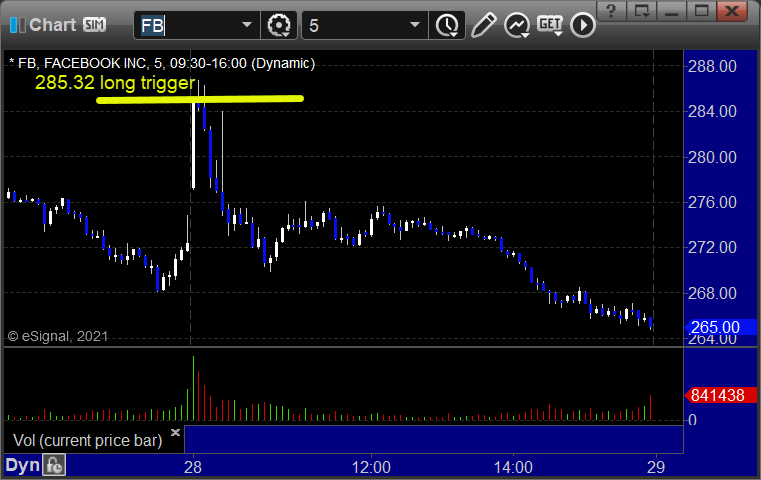Click the FB FACEBOOK INC chart title

coord(162,63)
